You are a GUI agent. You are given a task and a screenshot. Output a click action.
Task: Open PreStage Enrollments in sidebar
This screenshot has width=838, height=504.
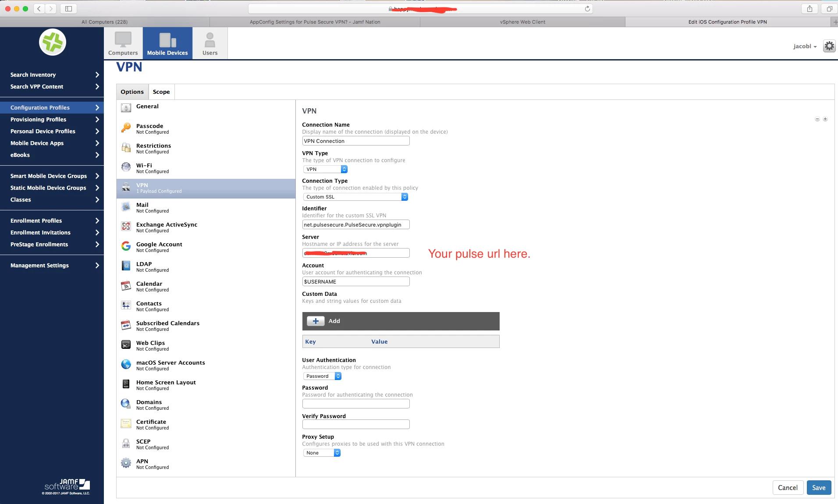click(52, 244)
